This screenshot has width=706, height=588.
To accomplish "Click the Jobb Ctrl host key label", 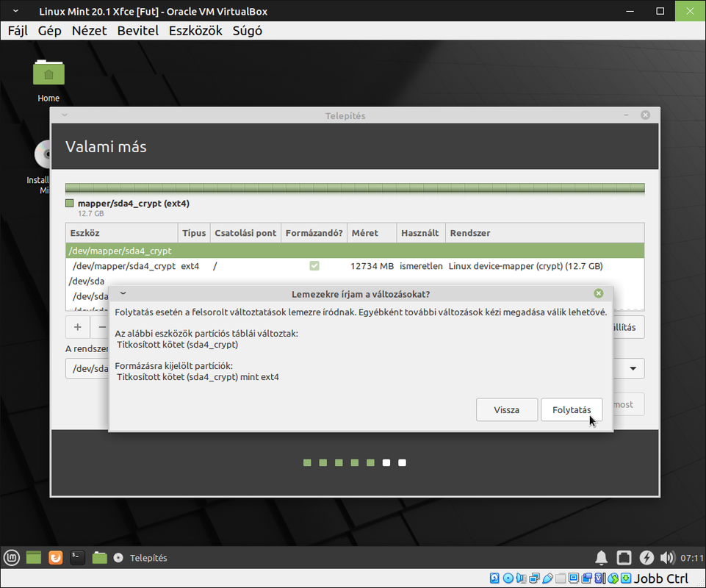I will coord(661,578).
